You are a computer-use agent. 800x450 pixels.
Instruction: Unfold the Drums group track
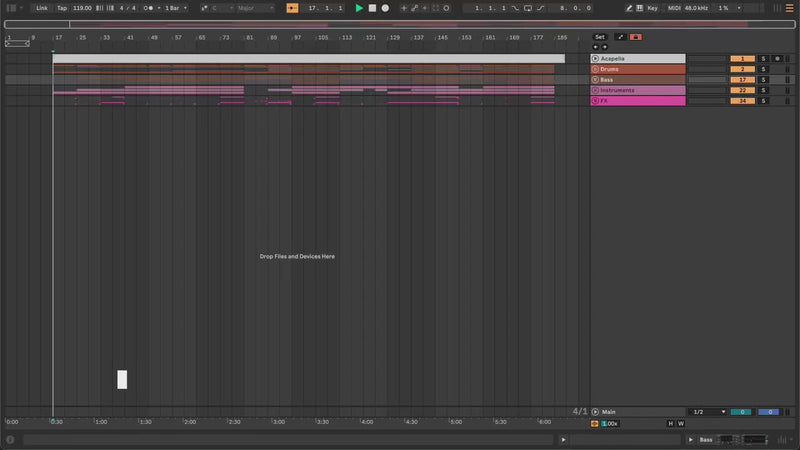(595, 69)
